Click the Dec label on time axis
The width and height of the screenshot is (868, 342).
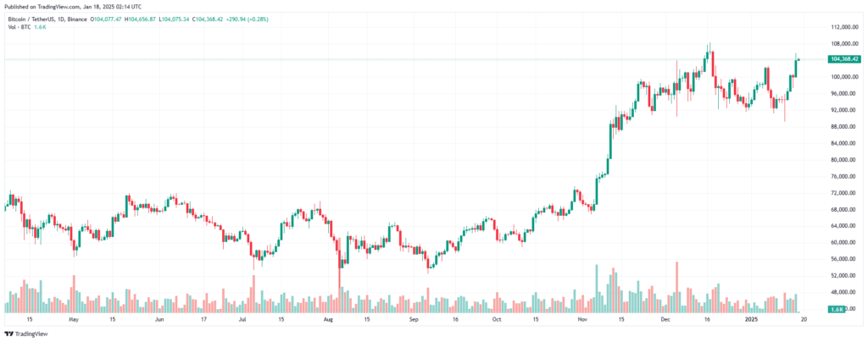tap(666, 320)
